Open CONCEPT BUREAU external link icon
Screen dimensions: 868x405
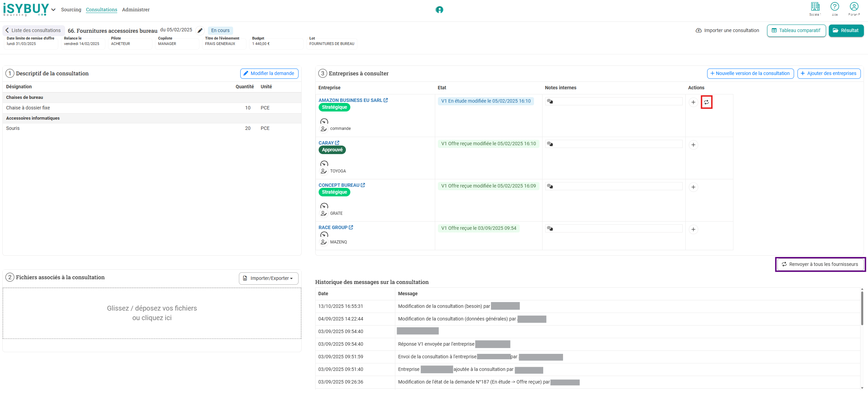pos(363,185)
